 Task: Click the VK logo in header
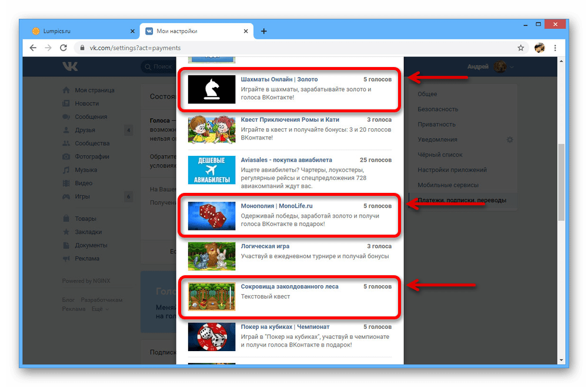pos(70,66)
